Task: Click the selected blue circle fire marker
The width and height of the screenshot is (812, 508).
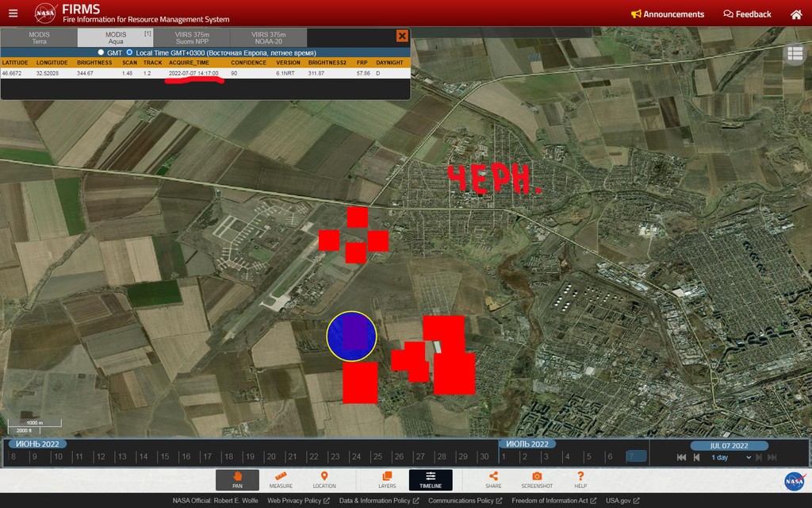Action: tap(351, 336)
